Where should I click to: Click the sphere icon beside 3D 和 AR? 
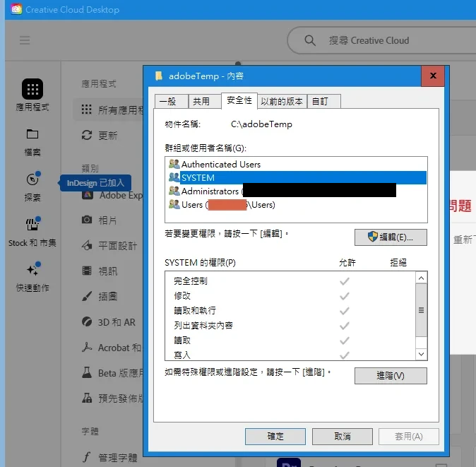(87, 321)
